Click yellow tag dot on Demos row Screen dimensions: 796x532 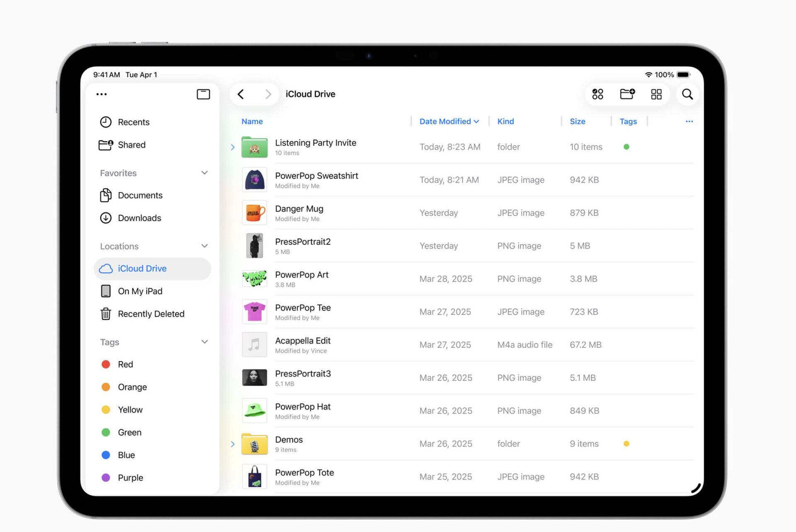626,444
